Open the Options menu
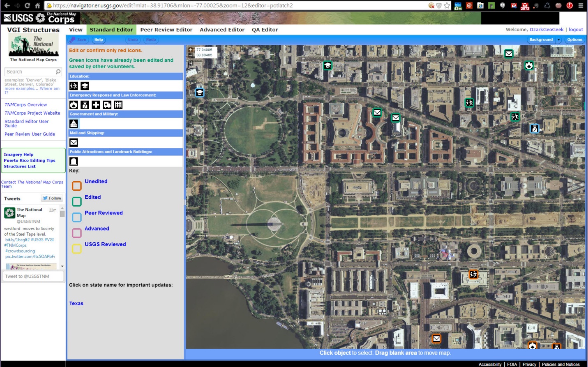588x367 pixels. (x=574, y=40)
